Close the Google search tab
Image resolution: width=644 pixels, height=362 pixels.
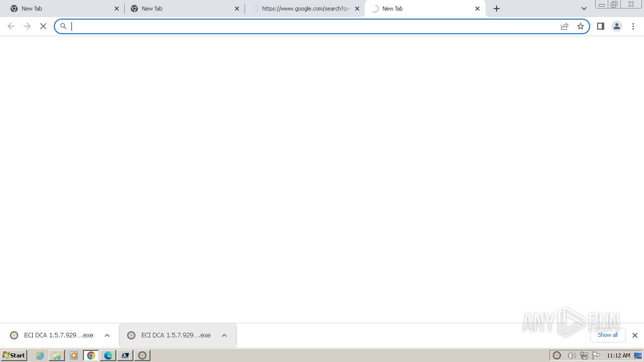click(x=357, y=9)
